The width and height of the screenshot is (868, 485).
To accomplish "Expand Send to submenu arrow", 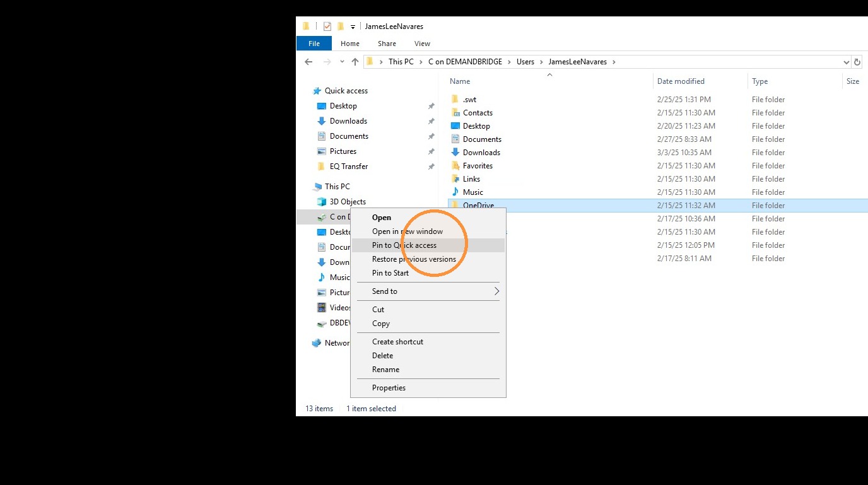I will coord(496,291).
